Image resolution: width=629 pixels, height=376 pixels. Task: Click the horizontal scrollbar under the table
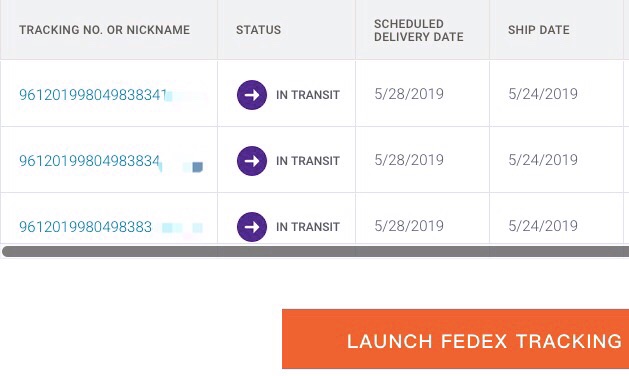[x=315, y=252]
